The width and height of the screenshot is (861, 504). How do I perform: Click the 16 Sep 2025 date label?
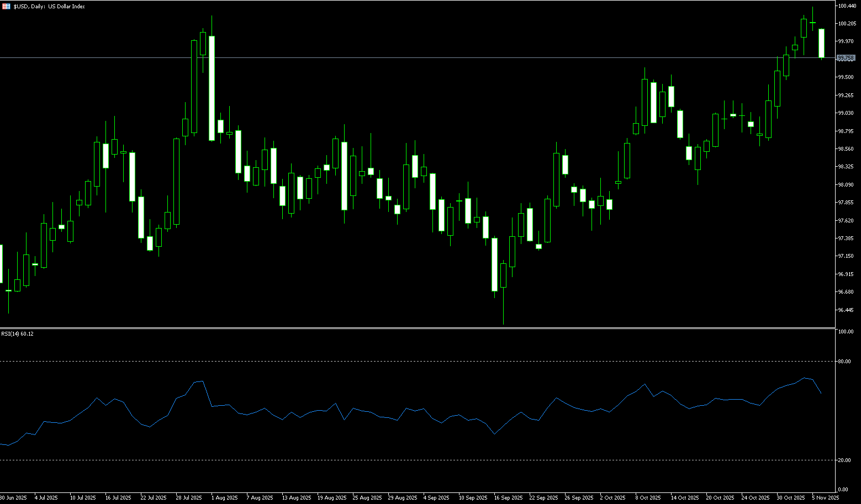point(508,498)
